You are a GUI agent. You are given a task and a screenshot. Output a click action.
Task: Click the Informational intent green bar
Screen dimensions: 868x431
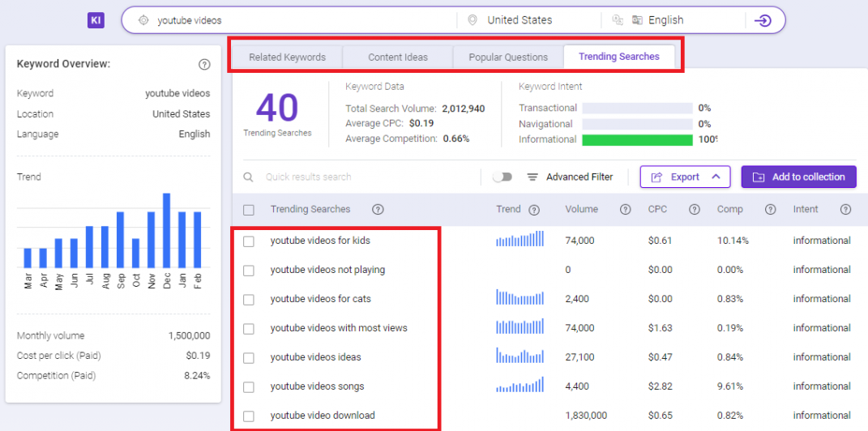pyautogui.click(x=637, y=140)
